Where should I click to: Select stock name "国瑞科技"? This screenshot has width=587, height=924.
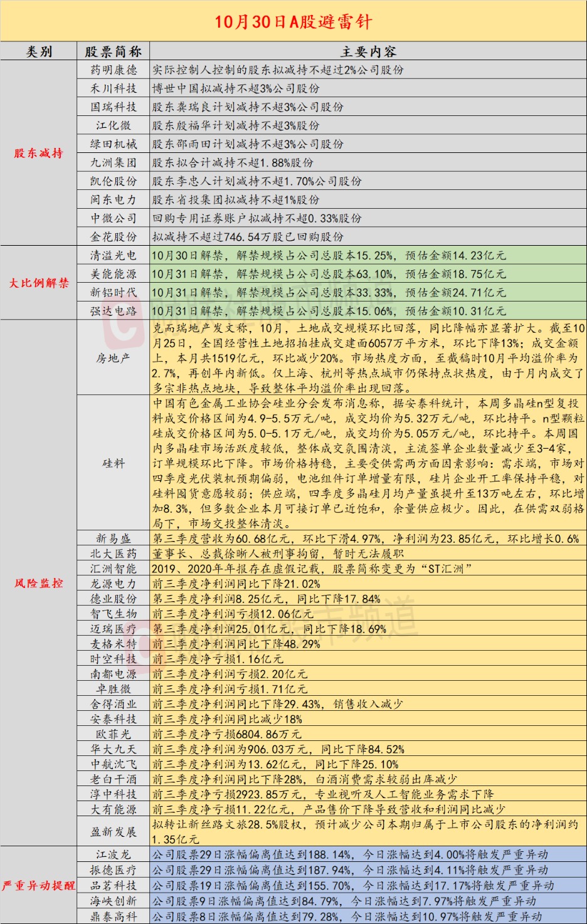(114, 107)
